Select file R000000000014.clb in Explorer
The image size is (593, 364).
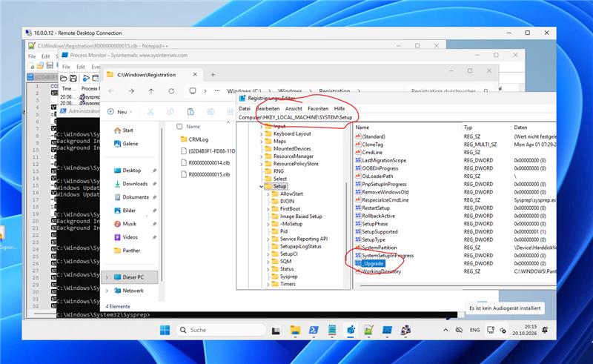(x=209, y=162)
